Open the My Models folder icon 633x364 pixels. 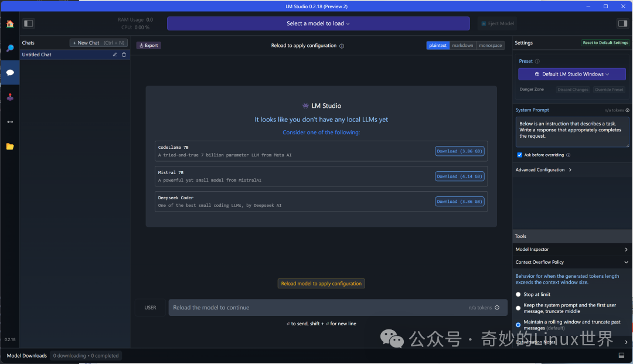[10, 147]
